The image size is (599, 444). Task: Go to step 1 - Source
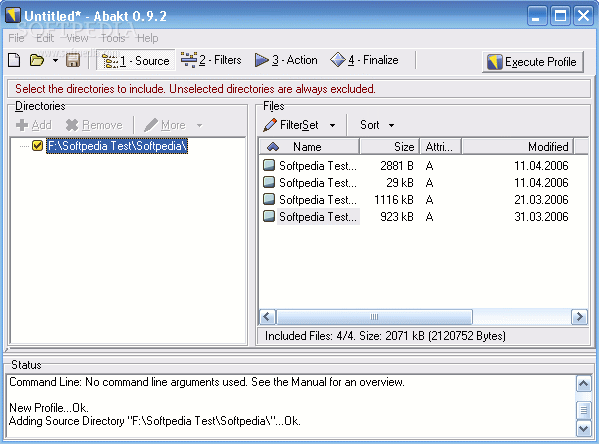coord(136,60)
